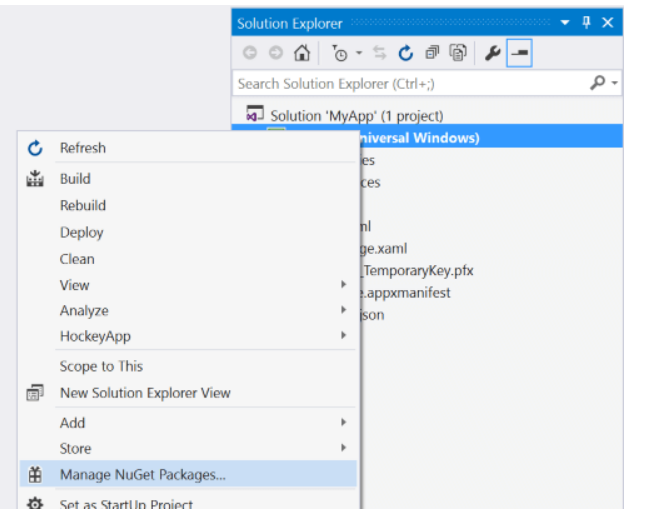
Task: Click the NuGet package icon in menu
Action: 35,475
